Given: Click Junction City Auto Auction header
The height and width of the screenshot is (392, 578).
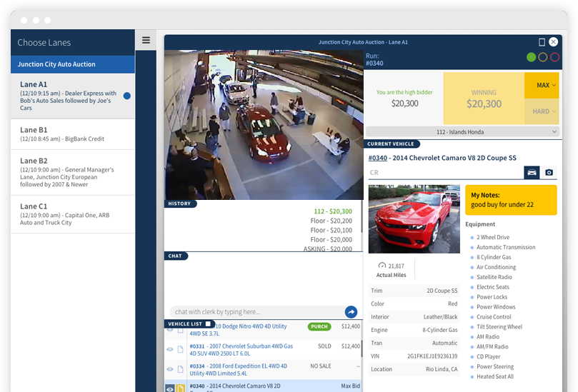Looking at the screenshot, I should coord(73,64).
